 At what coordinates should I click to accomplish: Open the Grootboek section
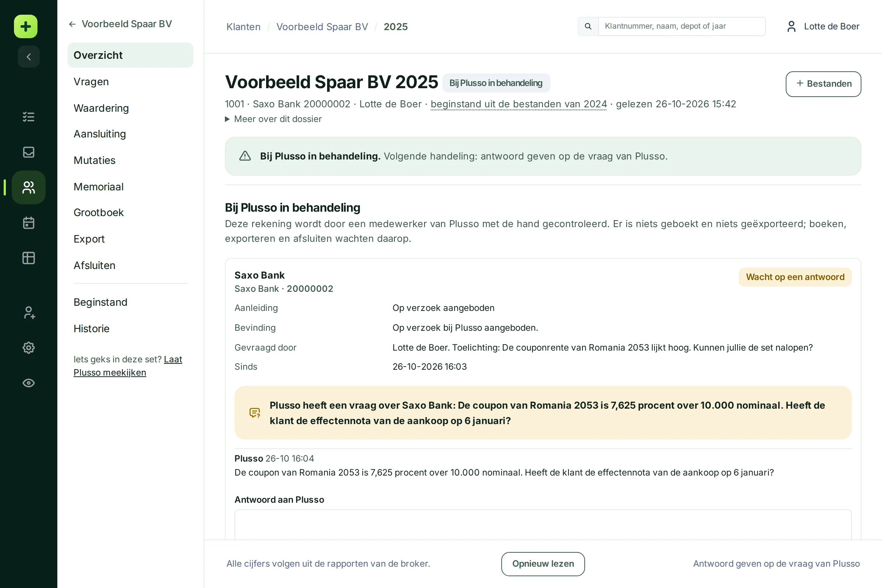(130, 213)
